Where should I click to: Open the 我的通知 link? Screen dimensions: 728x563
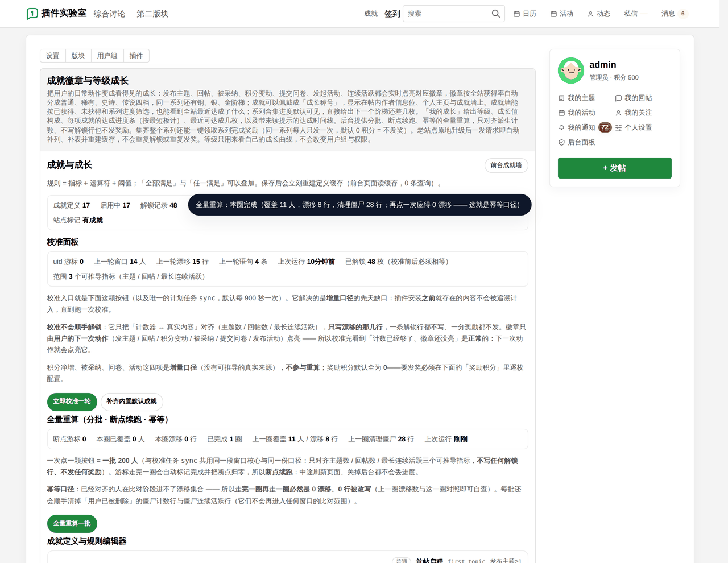(x=581, y=128)
